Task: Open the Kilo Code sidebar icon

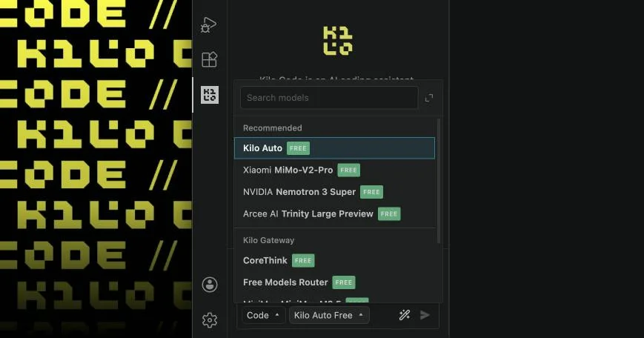Action: (x=210, y=95)
